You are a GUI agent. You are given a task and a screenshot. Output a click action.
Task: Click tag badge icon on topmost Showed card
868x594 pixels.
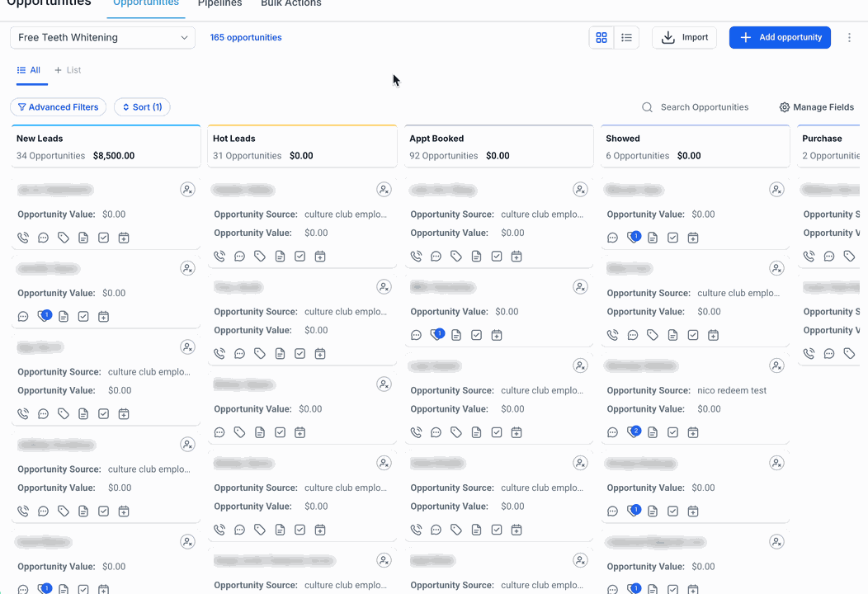tap(634, 237)
